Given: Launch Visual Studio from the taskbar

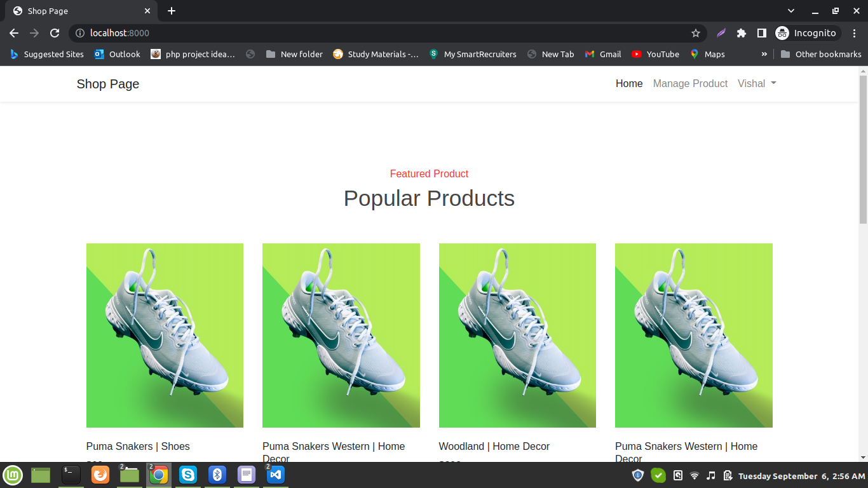Looking at the screenshot, I should click(x=275, y=475).
